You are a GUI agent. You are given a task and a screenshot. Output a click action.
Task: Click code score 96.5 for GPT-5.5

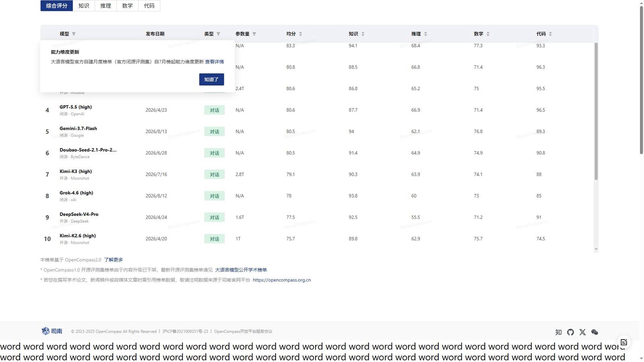click(541, 110)
